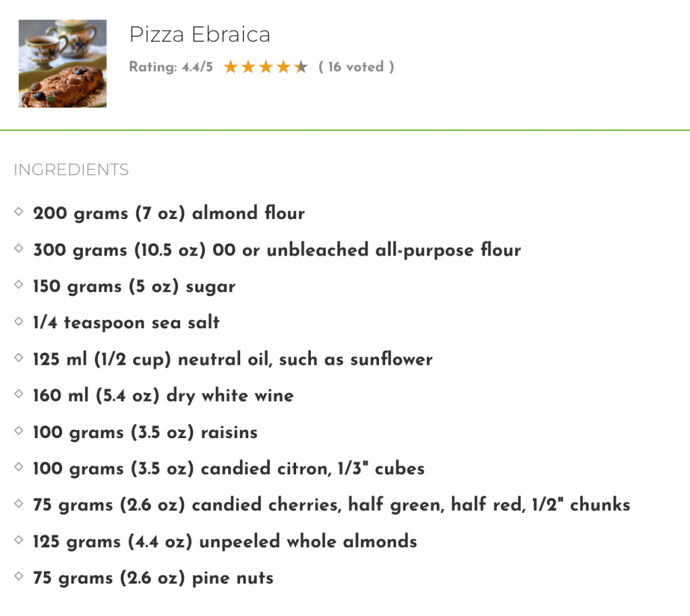
Task: Click the second rating star
Action: [248, 67]
